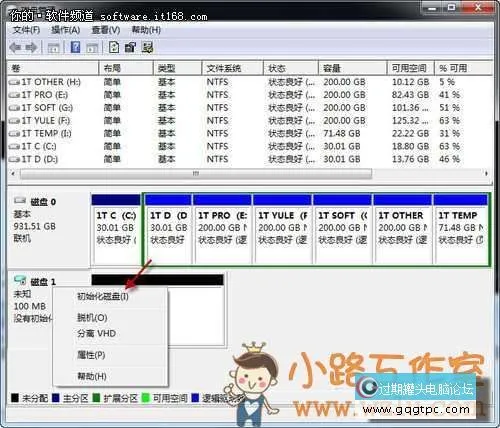The width and height of the screenshot is (500, 428).
Task: Click the 1T SOFT (G:) volume name
Action: pos(47,108)
